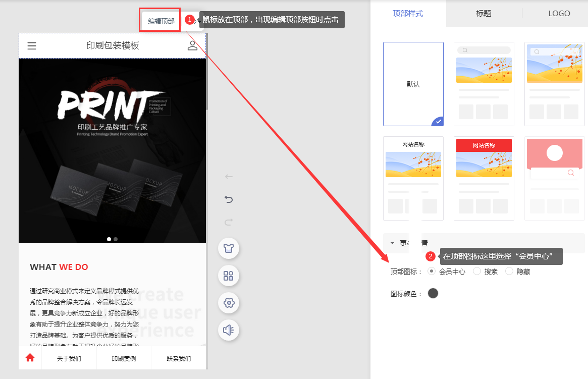Screen dimensions: 588x379
Task: Click the member center user icon
Action: click(x=192, y=46)
